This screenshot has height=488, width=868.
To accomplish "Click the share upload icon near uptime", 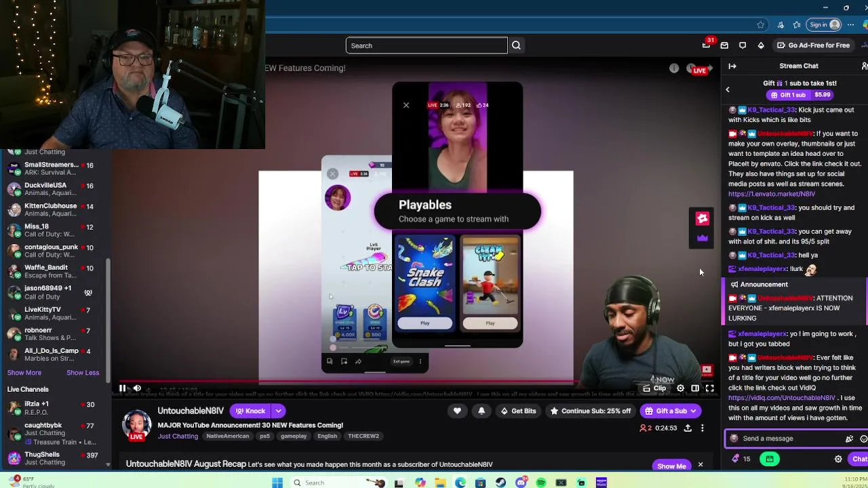I will [688, 428].
